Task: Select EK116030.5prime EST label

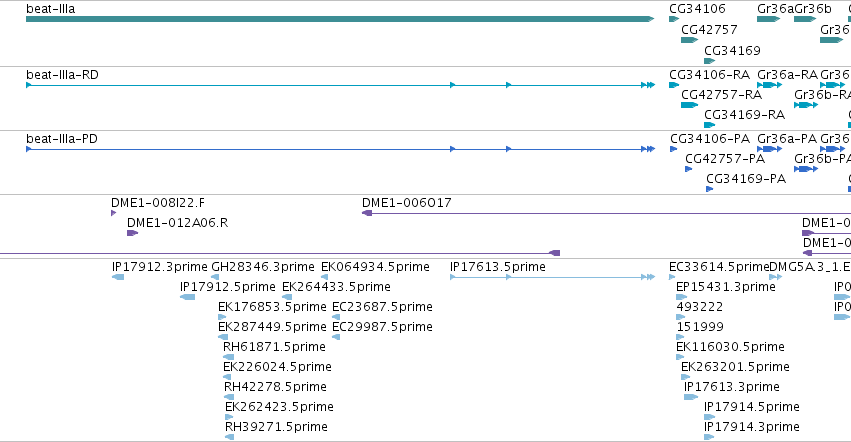Action: point(730,346)
